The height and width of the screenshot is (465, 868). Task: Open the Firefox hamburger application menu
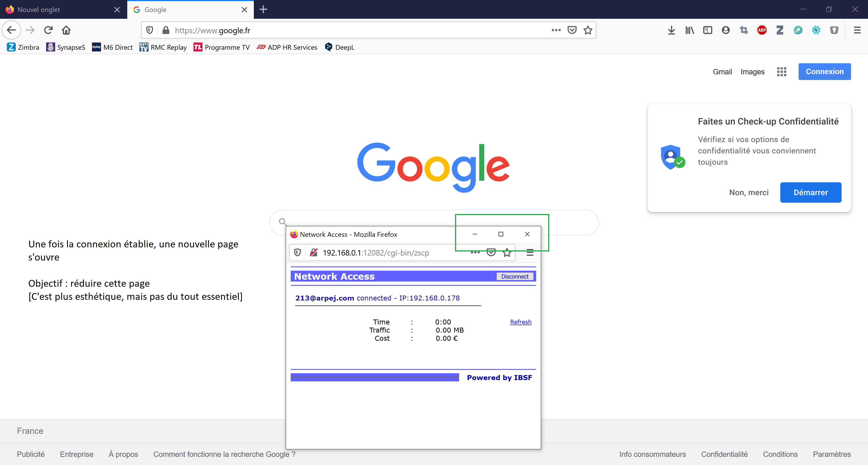point(857,30)
